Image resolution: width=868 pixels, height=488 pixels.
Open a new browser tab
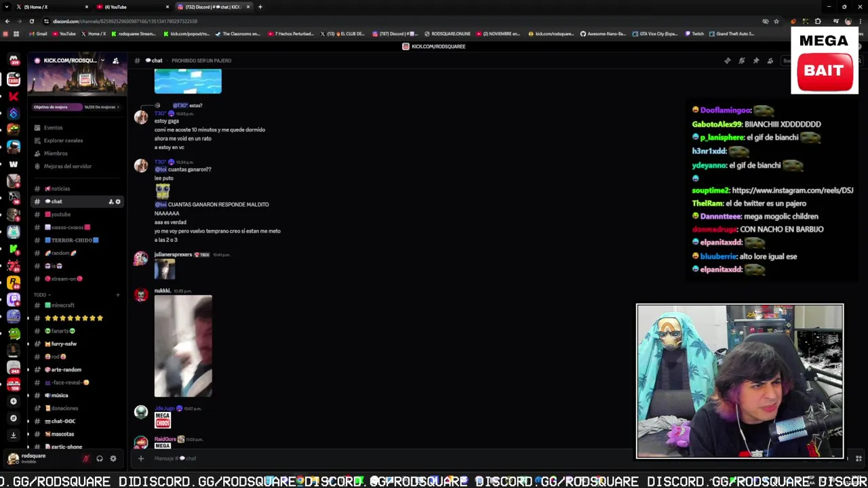click(260, 7)
